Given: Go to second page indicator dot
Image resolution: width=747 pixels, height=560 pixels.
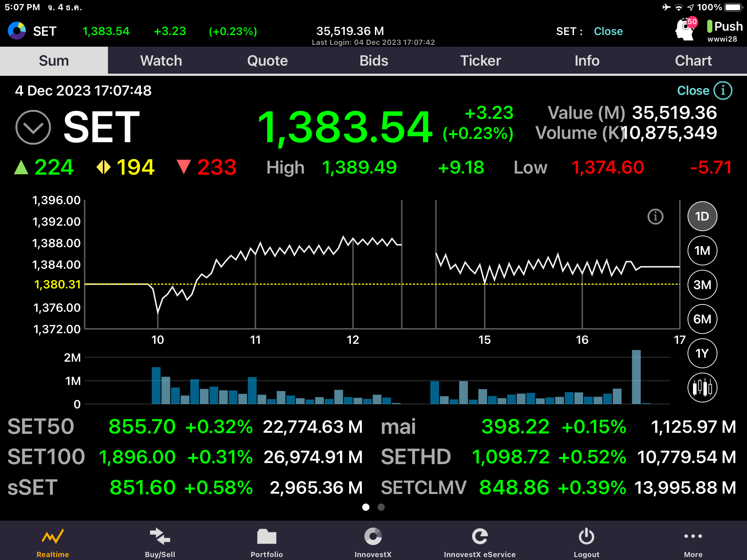Looking at the screenshot, I should (381, 507).
